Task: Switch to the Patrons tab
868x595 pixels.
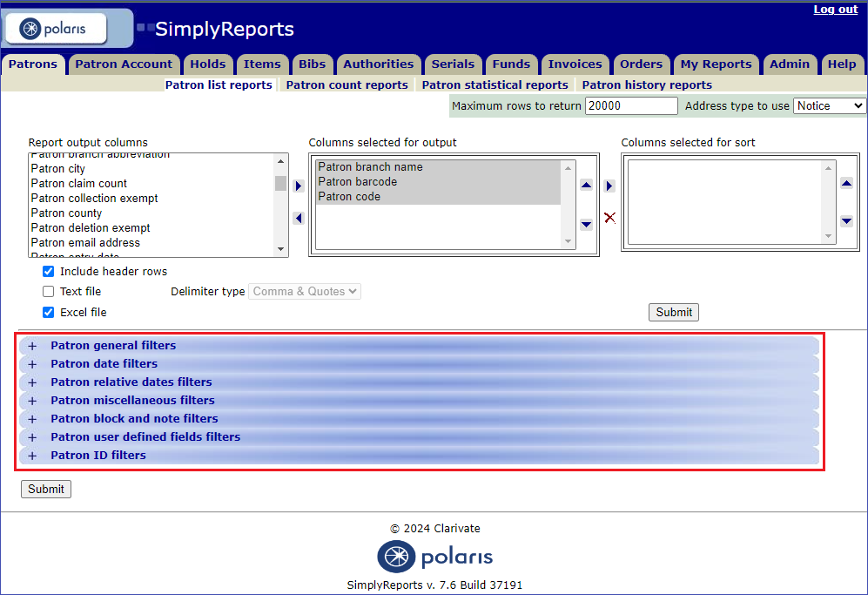Action: point(33,64)
